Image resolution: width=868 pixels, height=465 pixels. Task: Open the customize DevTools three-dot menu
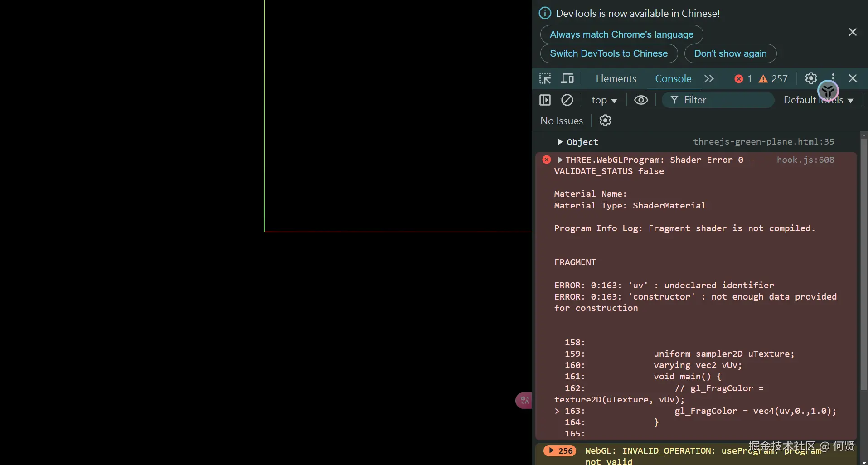click(x=833, y=78)
